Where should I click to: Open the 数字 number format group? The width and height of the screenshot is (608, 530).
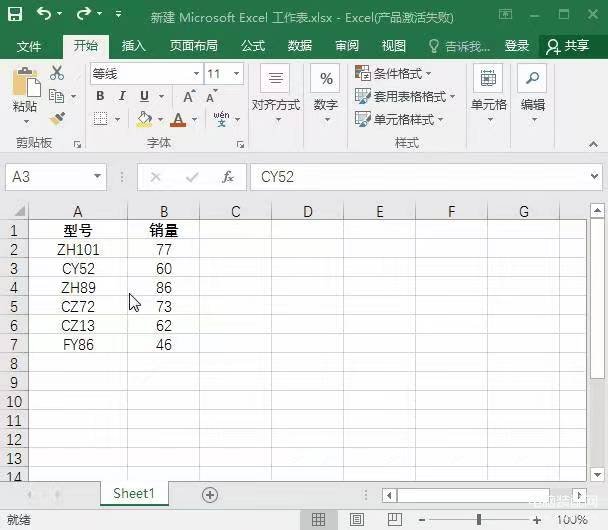[326, 95]
